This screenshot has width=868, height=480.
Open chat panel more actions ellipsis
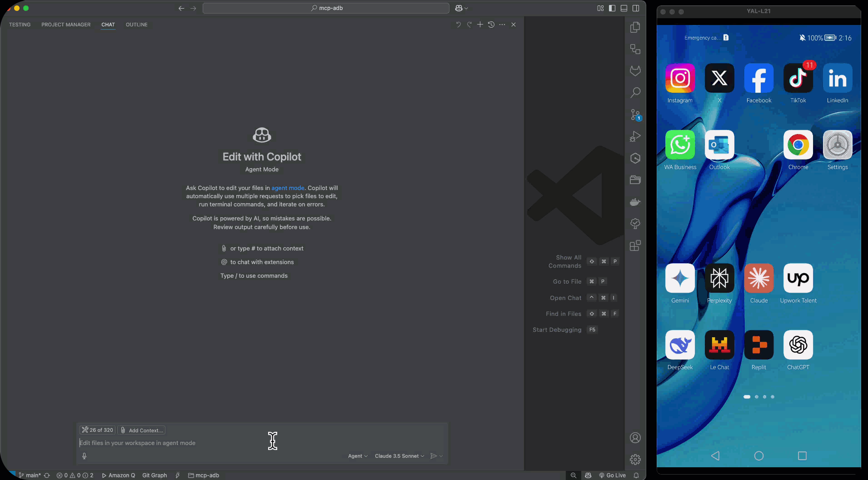coord(502,25)
